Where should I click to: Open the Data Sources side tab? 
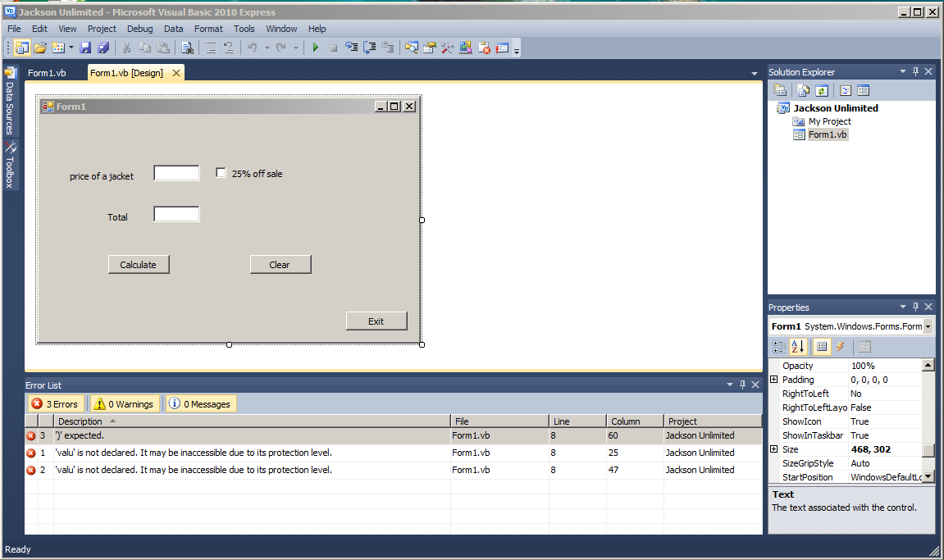(x=10, y=101)
